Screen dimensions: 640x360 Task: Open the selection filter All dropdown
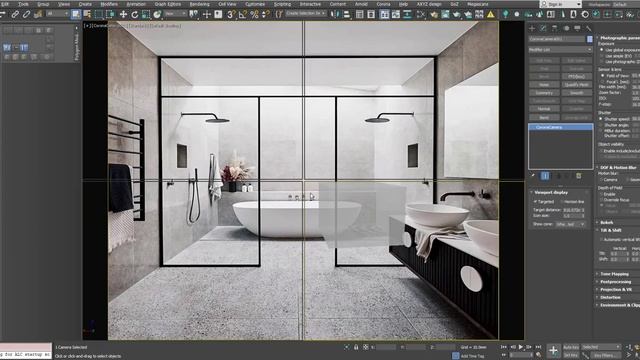[x=57, y=14]
